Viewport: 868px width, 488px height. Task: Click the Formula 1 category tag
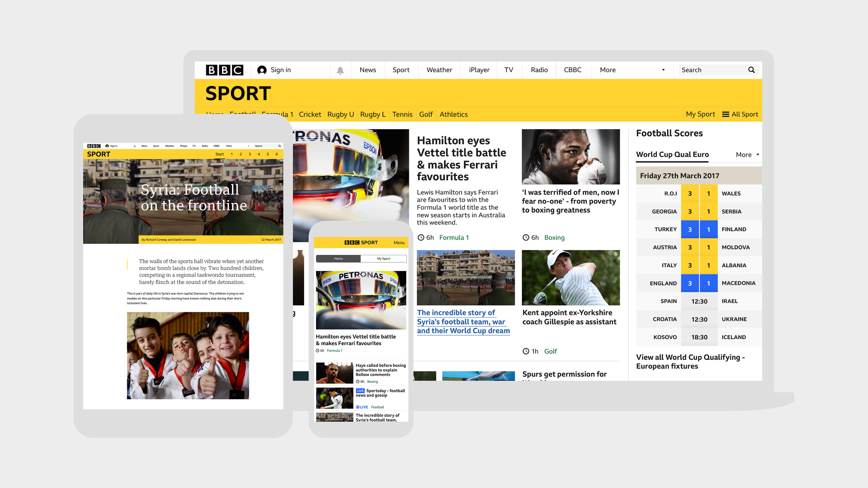click(x=454, y=237)
